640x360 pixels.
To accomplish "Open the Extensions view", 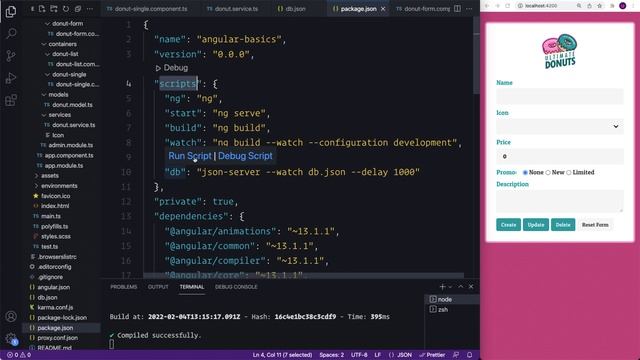I will 11,100.
